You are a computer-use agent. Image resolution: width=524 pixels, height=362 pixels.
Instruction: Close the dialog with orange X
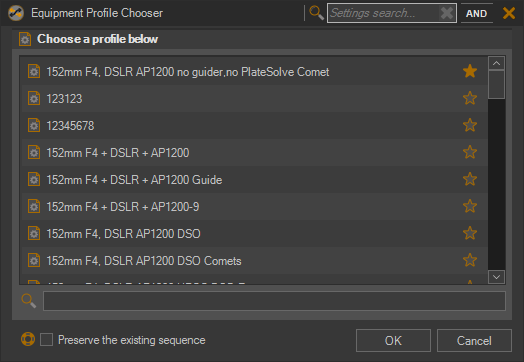coord(509,13)
